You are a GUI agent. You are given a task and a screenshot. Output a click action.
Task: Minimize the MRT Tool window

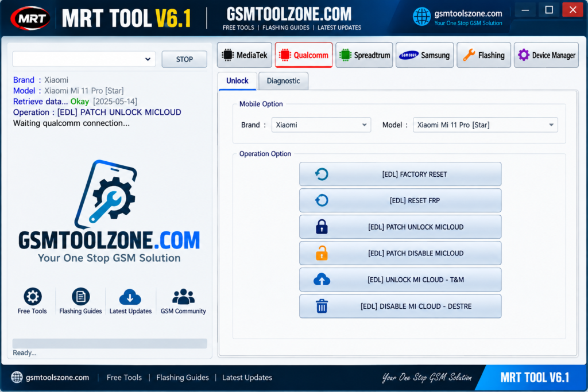[525, 10]
